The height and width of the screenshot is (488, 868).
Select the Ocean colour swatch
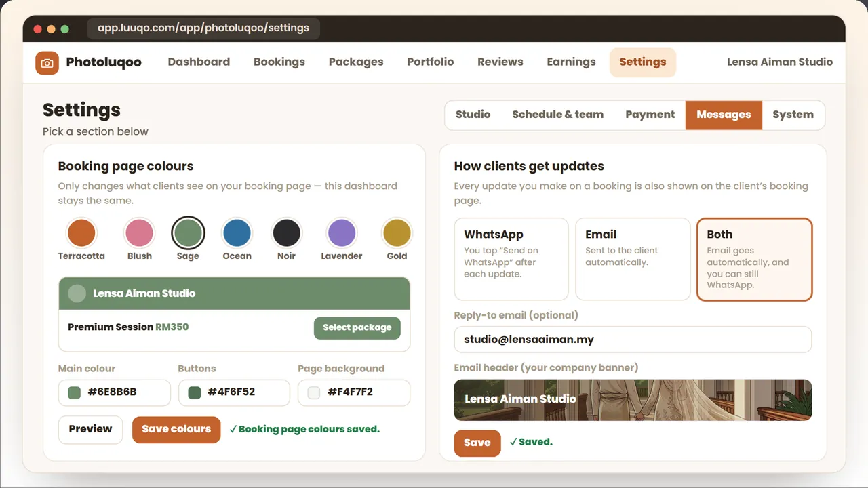(237, 233)
